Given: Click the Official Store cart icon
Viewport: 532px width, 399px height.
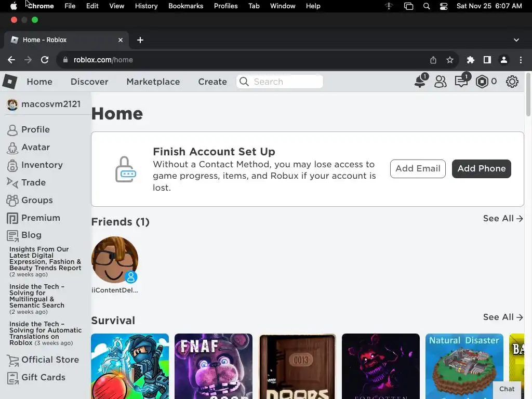Looking at the screenshot, I should 12,360.
